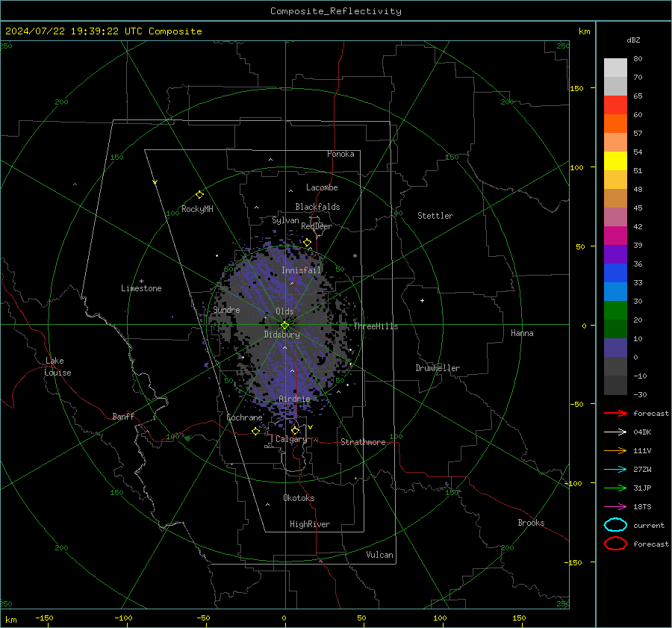Click the dBZ legend heading

point(633,40)
